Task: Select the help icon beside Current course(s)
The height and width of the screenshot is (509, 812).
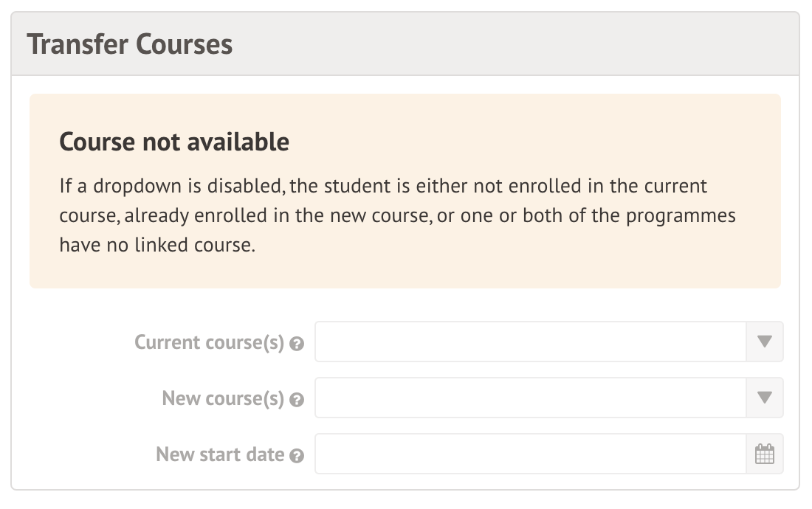Action: point(297,342)
